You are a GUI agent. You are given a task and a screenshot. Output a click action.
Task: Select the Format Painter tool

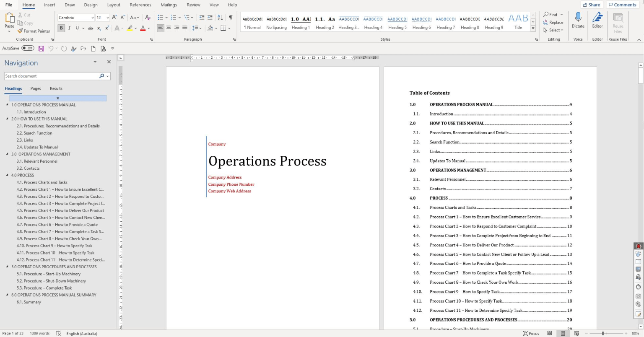(x=34, y=31)
